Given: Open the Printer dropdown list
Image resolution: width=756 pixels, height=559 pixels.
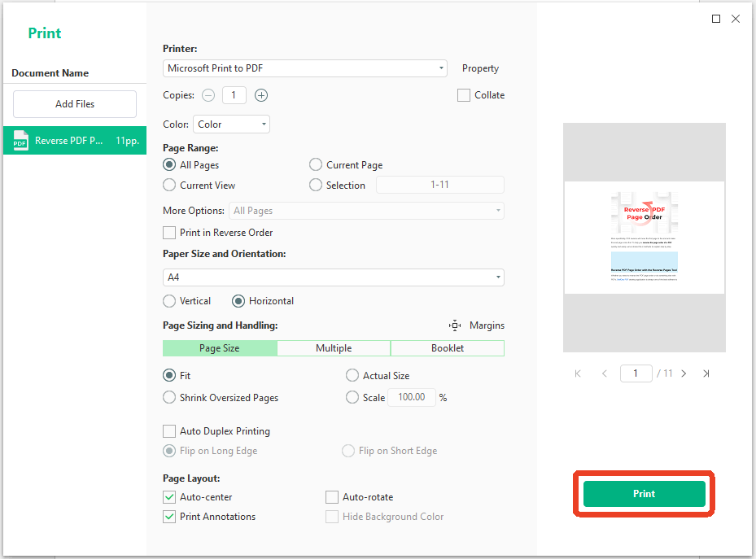Looking at the screenshot, I should point(305,68).
